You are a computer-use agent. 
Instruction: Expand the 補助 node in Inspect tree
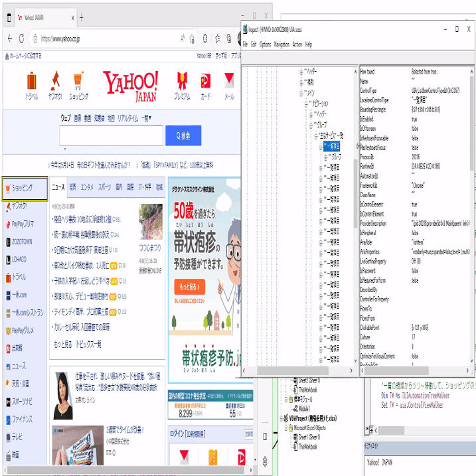tap(301, 82)
